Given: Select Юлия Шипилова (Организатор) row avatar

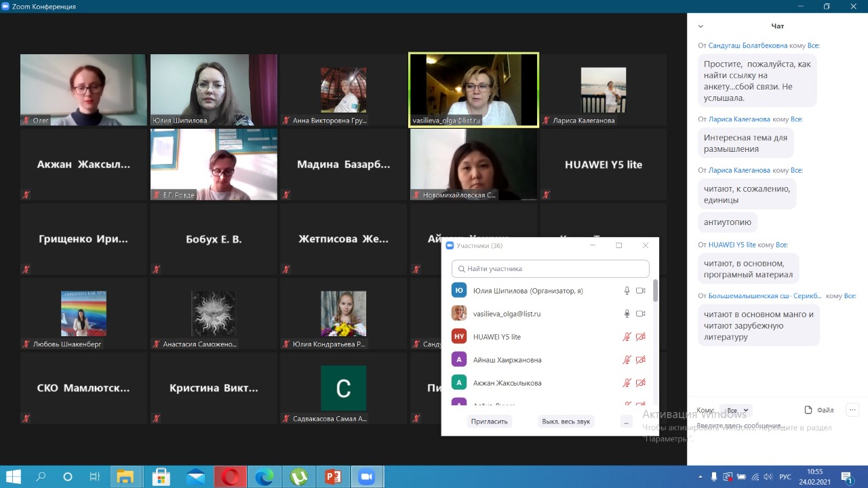Looking at the screenshot, I should click(459, 290).
